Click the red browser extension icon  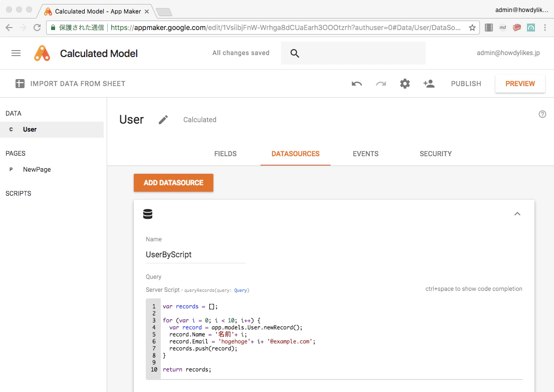coord(517,28)
